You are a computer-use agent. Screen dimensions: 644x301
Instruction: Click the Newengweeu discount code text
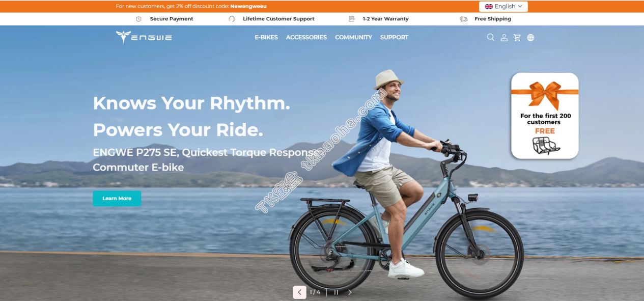tap(248, 7)
